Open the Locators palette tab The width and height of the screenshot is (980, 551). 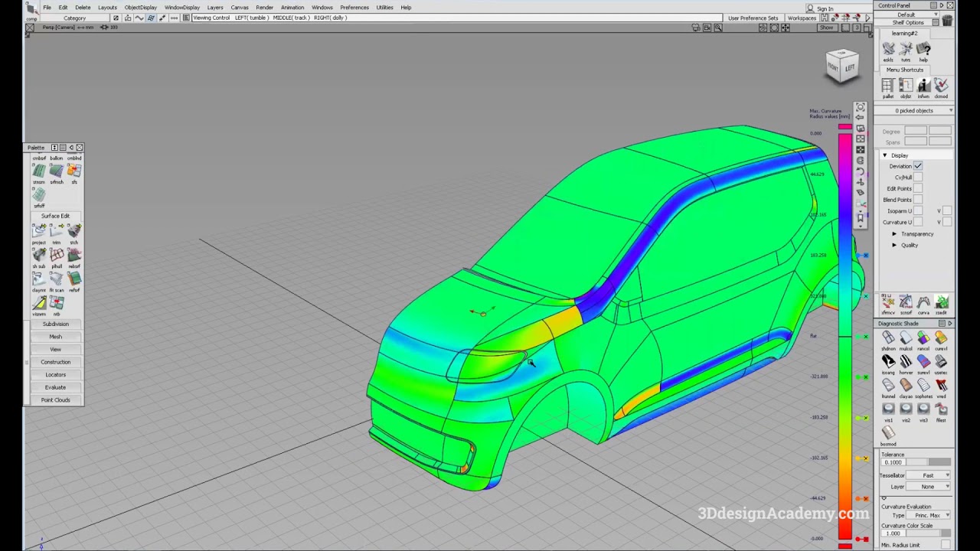pyautogui.click(x=55, y=375)
